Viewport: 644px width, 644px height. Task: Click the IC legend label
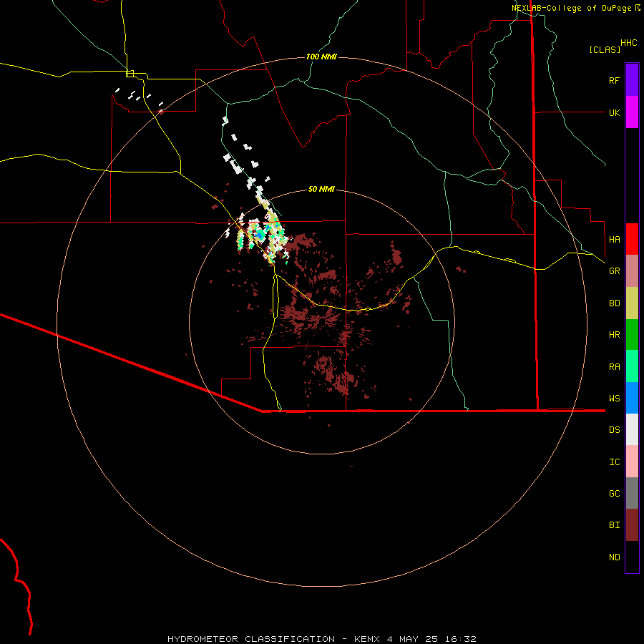[614, 462]
